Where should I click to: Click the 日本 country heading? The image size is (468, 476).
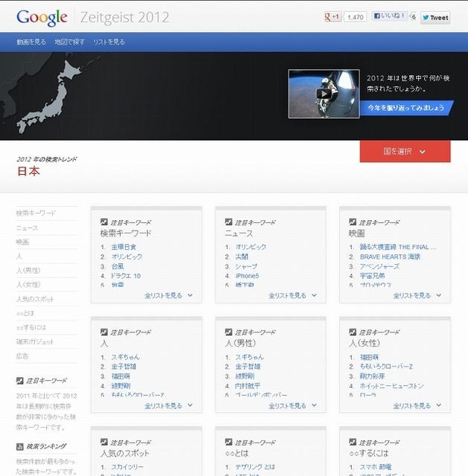pyautogui.click(x=28, y=172)
